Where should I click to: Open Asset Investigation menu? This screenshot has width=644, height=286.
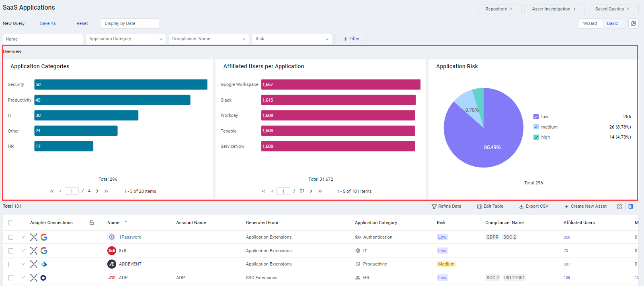coord(554,9)
